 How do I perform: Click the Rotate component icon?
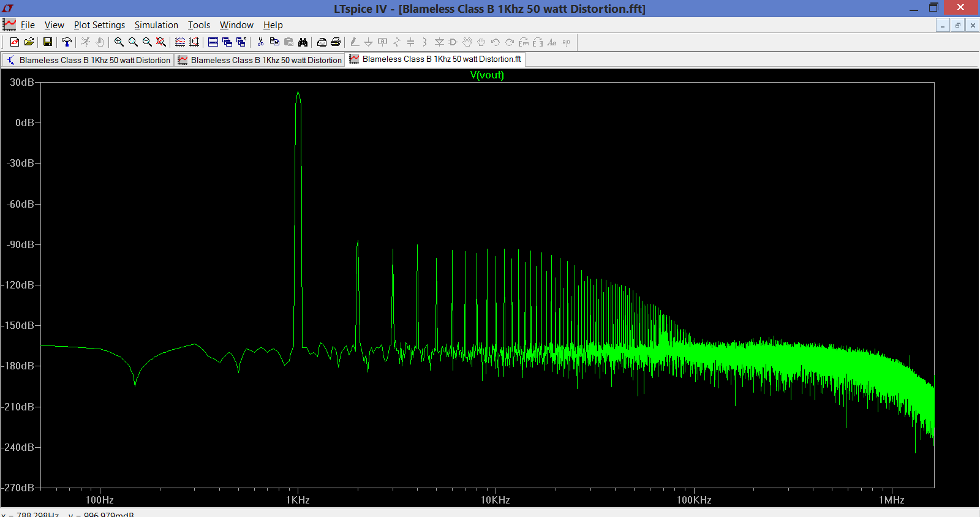point(524,42)
